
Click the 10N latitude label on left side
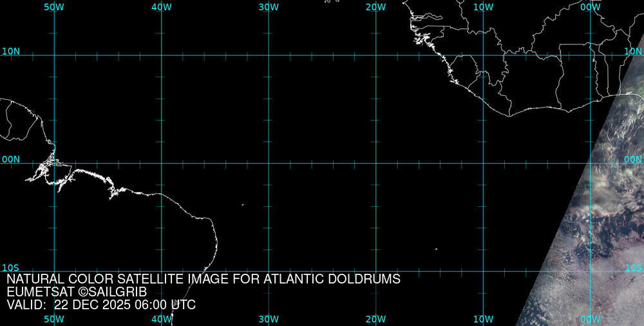click(x=11, y=51)
